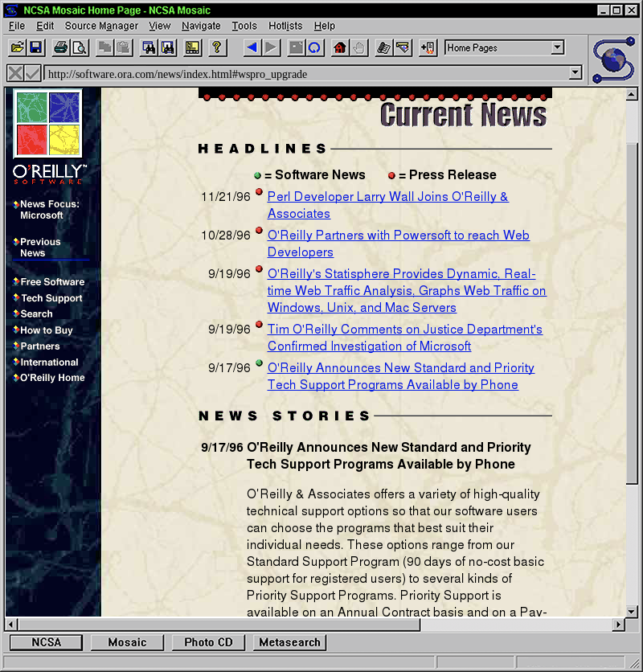Click the Print toolbar icon

click(60, 48)
